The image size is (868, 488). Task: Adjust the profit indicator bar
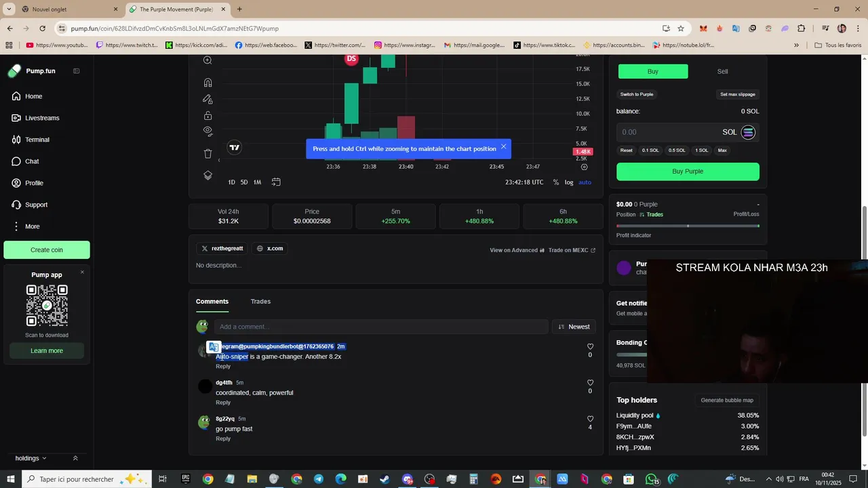[688, 226]
